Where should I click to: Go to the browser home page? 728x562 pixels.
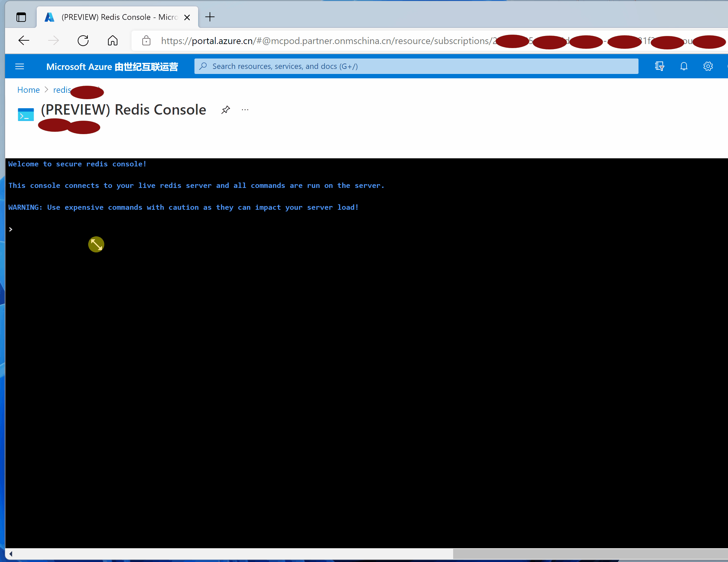pos(113,41)
